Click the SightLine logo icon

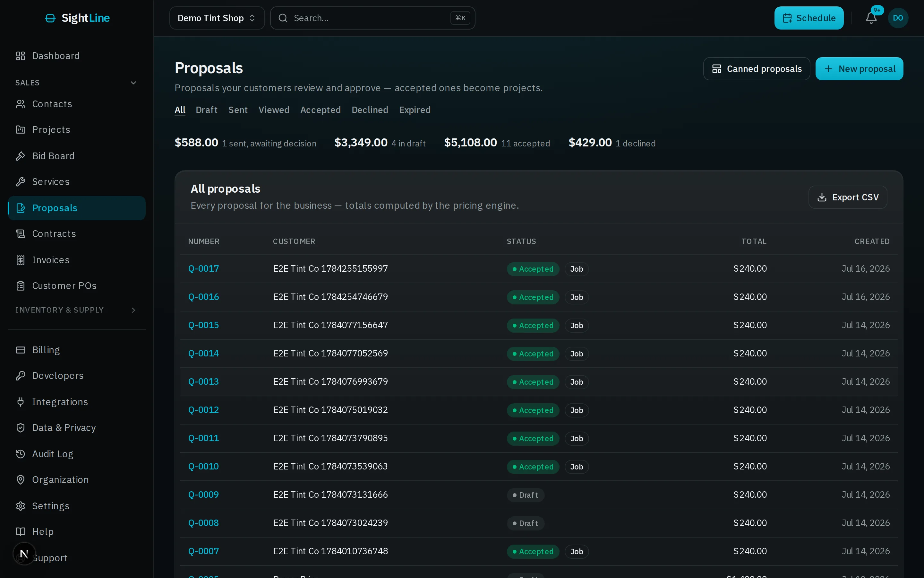(x=50, y=18)
